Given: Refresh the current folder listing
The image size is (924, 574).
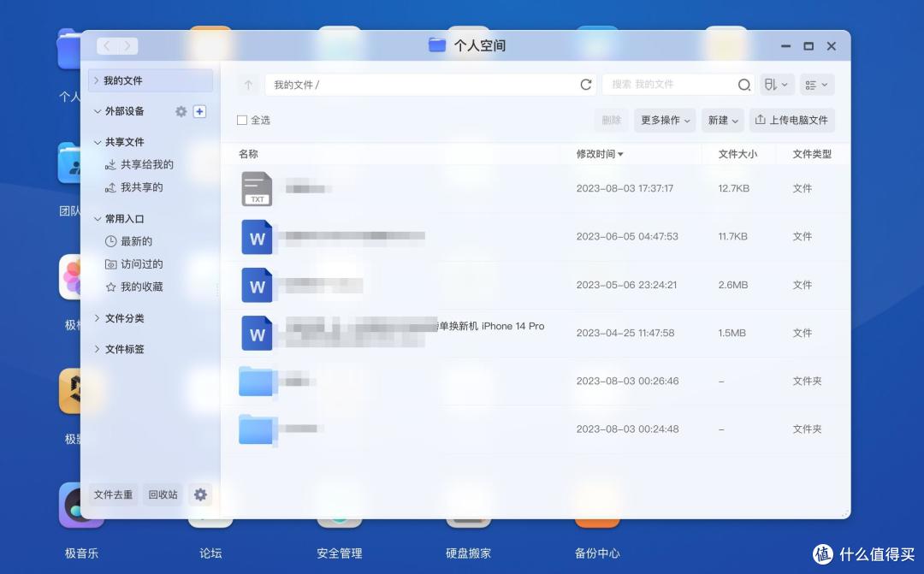Looking at the screenshot, I should 586,85.
